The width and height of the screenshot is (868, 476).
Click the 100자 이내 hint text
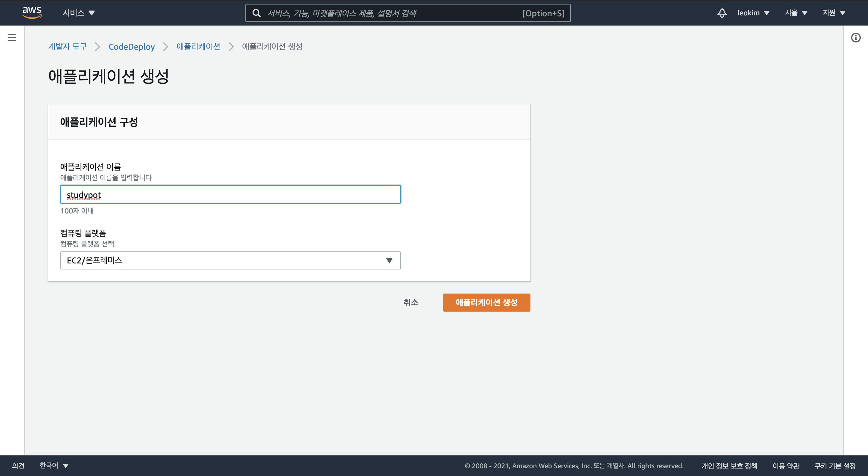(x=77, y=211)
